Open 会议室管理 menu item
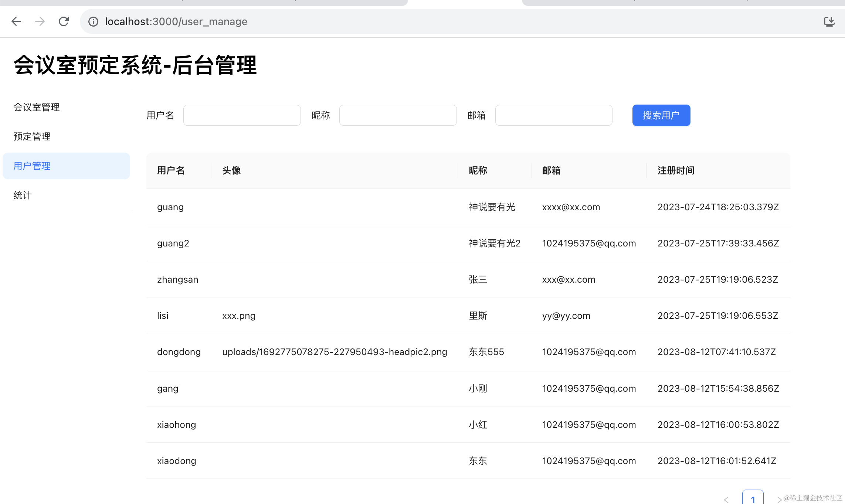Viewport: 845px width, 504px height. point(37,107)
